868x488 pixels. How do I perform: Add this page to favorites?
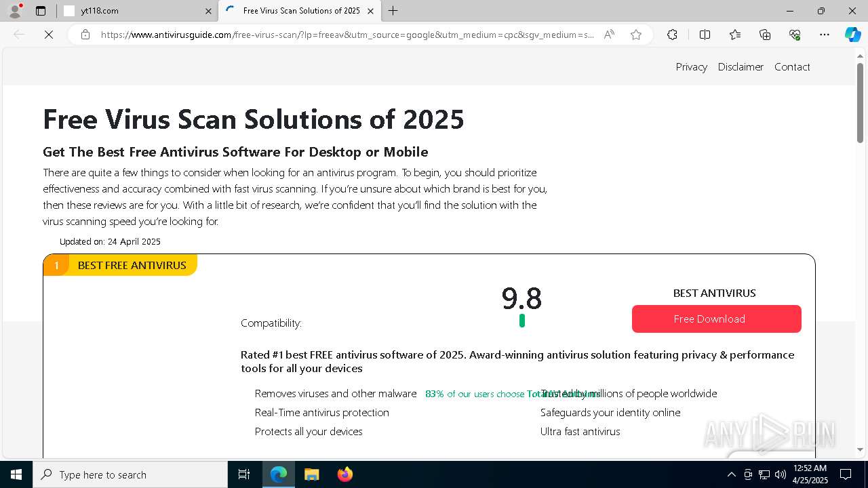coord(636,35)
